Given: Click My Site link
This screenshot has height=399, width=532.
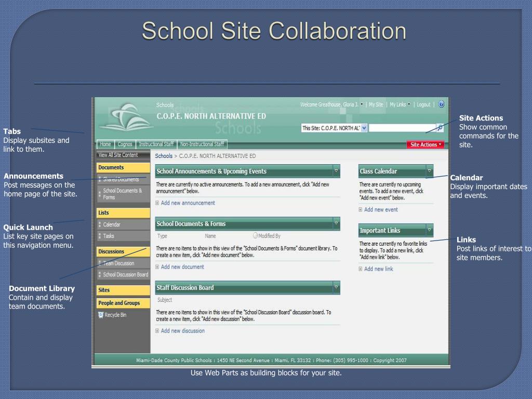Looking at the screenshot, I should click(x=376, y=104).
